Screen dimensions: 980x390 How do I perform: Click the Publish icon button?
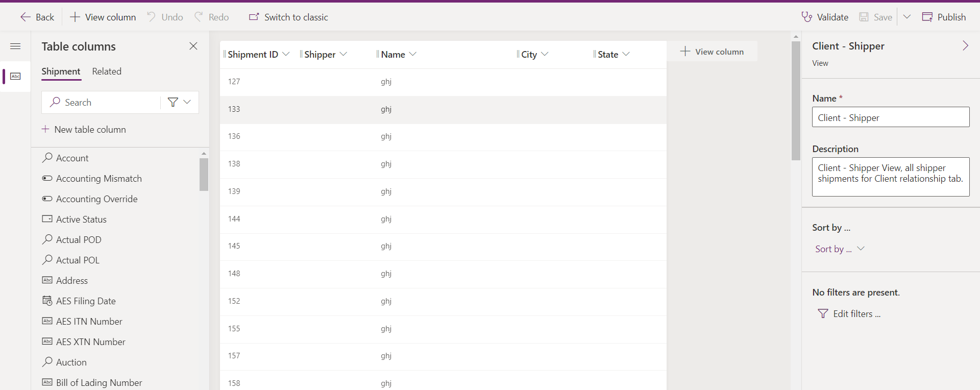tap(927, 17)
